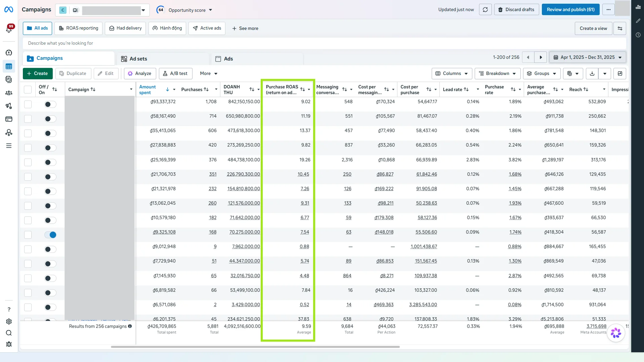Expand the Breakdown dropdown
The width and height of the screenshot is (644, 362).
point(497,74)
